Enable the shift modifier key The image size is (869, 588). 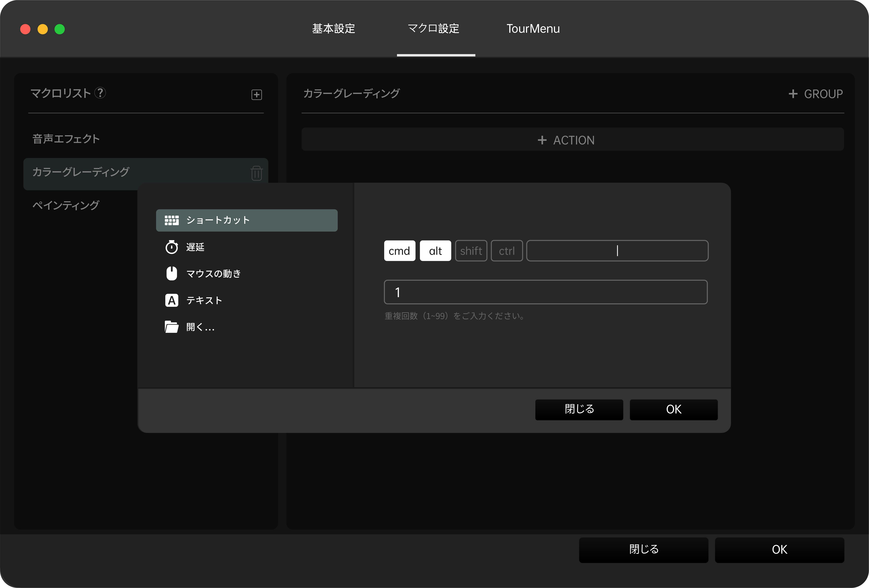coord(471,251)
